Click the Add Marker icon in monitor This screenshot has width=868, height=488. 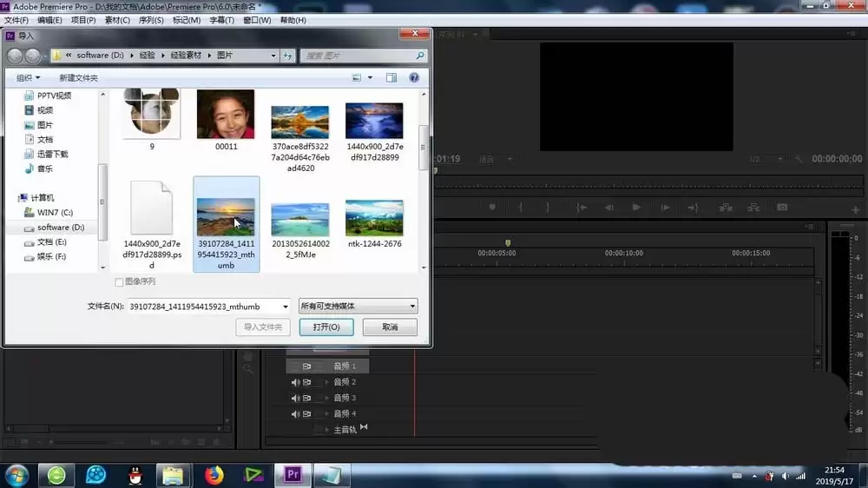tap(492, 208)
